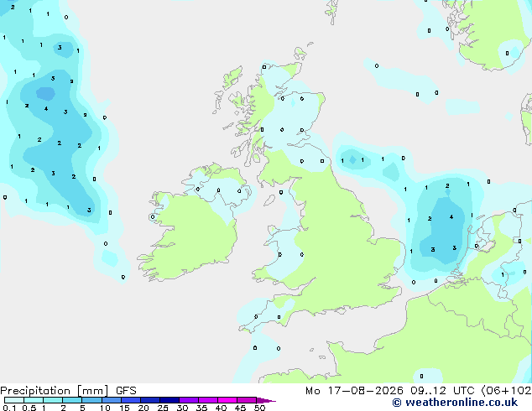The height and width of the screenshot is (411, 532).
Task: Select the 5–10 mm legend swatch
Action: [x=91, y=400]
